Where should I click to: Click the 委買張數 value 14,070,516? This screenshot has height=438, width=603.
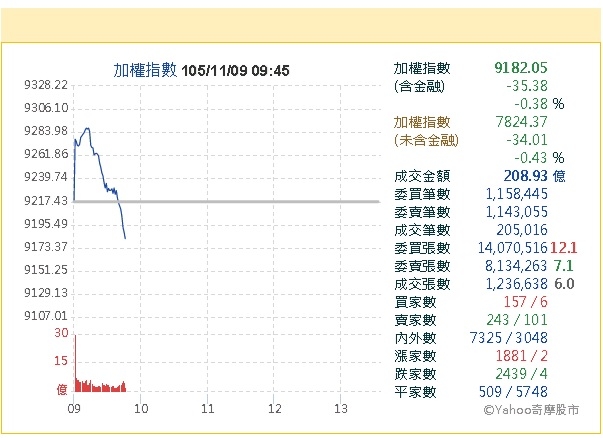[513, 248]
